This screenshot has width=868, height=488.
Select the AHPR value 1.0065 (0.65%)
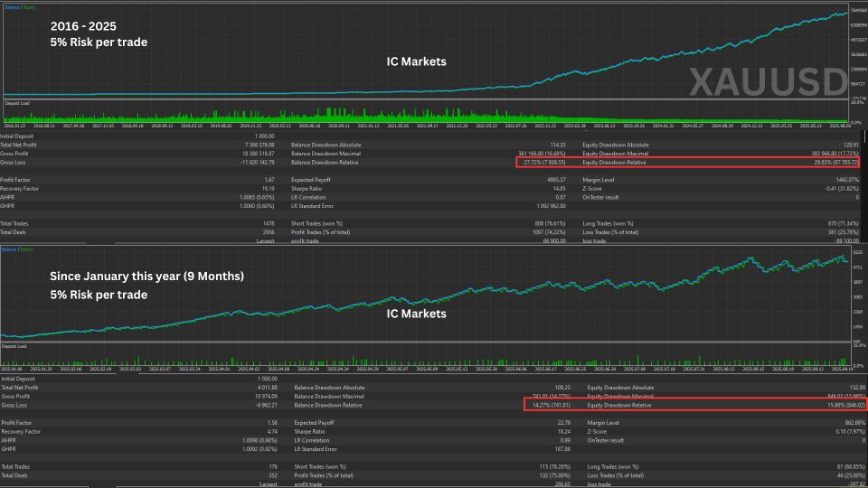coord(257,198)
